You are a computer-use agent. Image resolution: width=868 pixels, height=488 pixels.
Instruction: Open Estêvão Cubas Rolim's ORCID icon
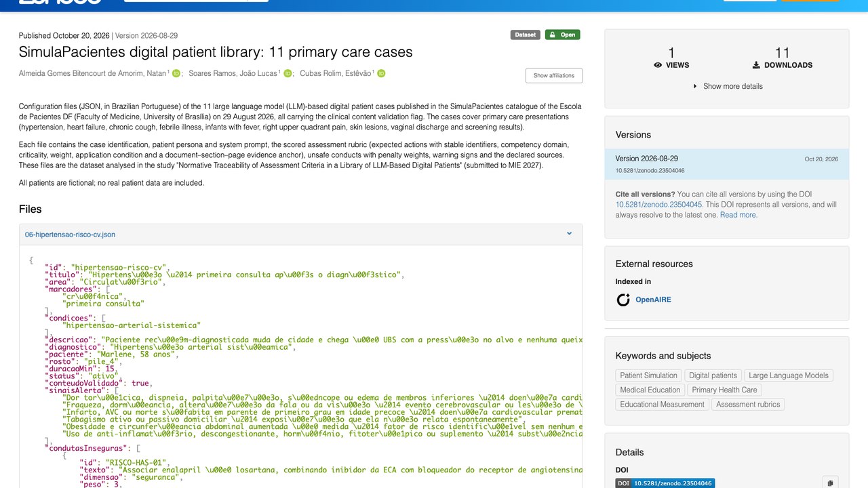tap(381, 73)
